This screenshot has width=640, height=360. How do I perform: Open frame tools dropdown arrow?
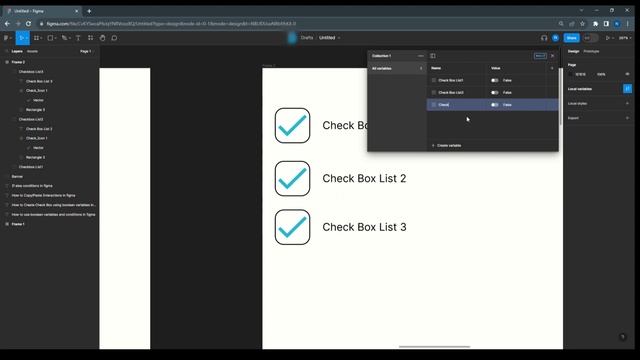[x=41, y=38]
